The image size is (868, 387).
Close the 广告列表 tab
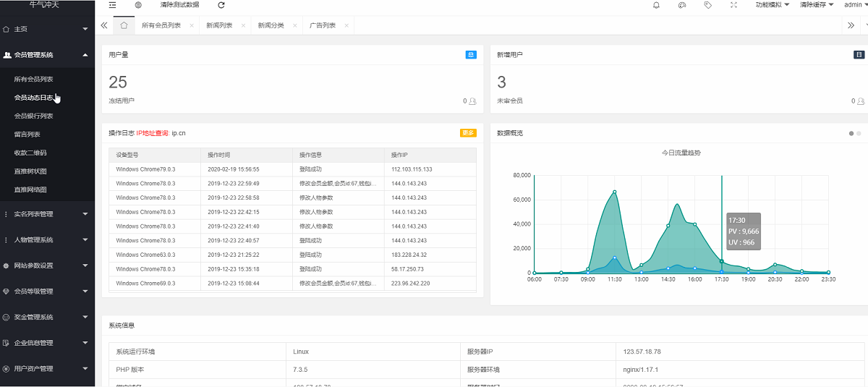pos(347,26)
